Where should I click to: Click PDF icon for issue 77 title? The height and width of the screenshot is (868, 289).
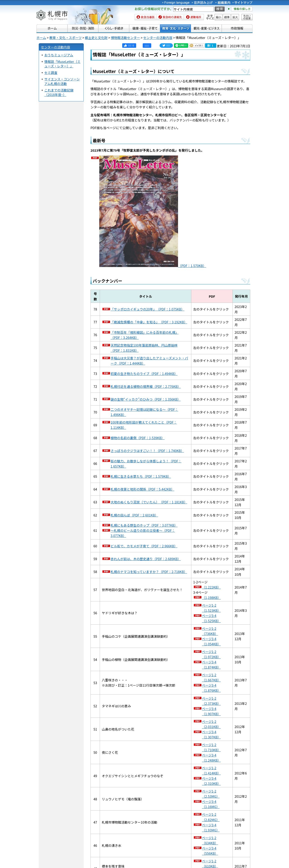click(x=106, y=322)
